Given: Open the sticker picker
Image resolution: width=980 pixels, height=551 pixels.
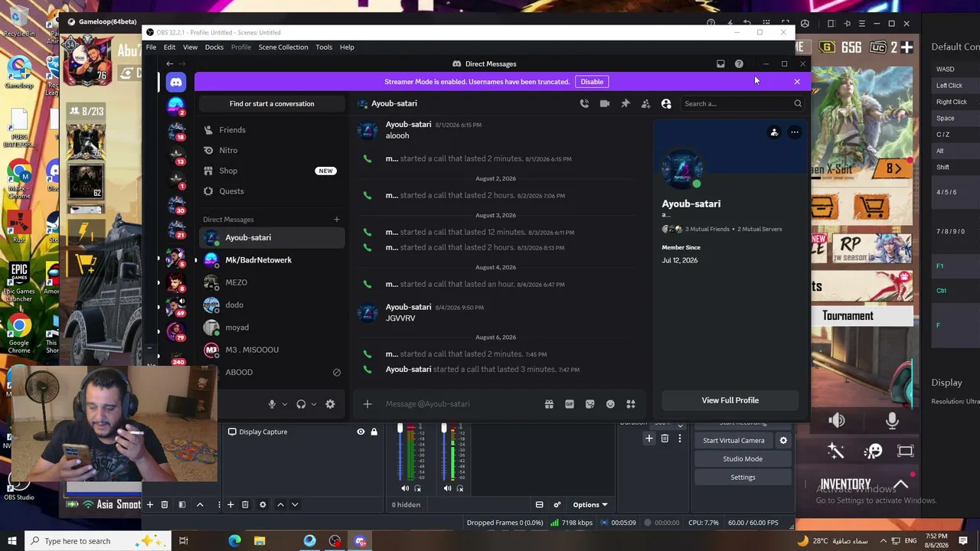Looking at the screenshot, I should pyautogui.click(x=590, y=404).
